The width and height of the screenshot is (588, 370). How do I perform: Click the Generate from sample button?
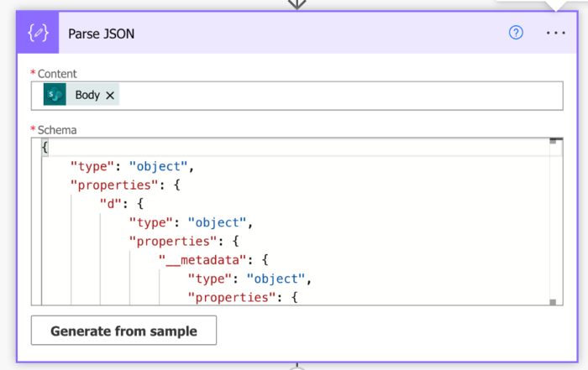(x=123, y=331)
